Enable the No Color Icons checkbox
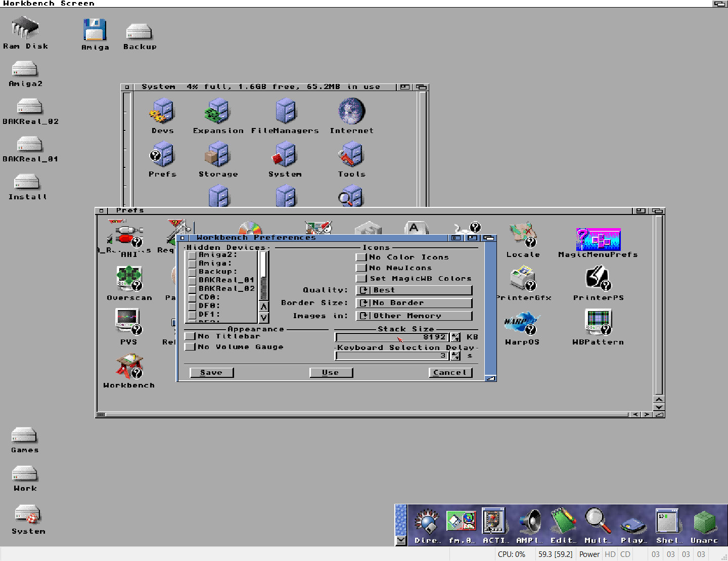 pos(361,257)
